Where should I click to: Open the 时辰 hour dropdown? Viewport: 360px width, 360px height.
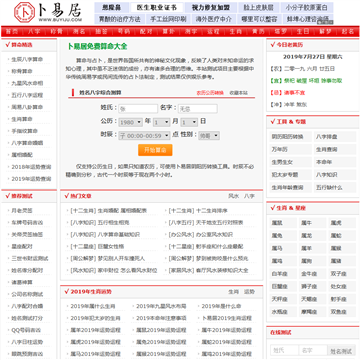click(x=145, y=136)
